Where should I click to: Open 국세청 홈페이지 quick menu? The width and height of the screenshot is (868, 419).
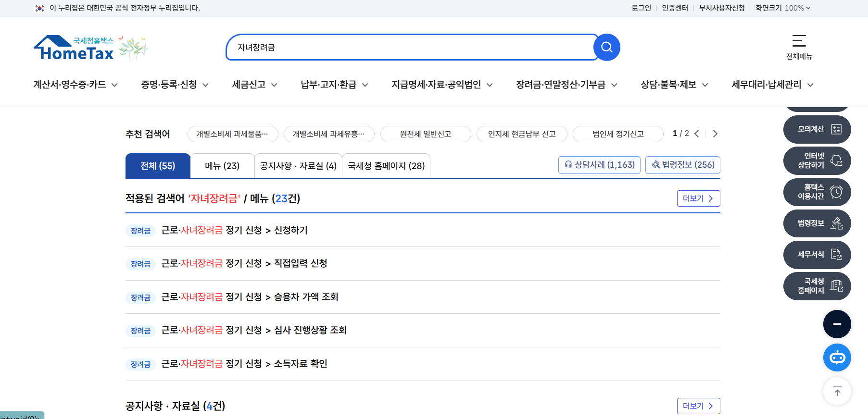pos(817,286)
